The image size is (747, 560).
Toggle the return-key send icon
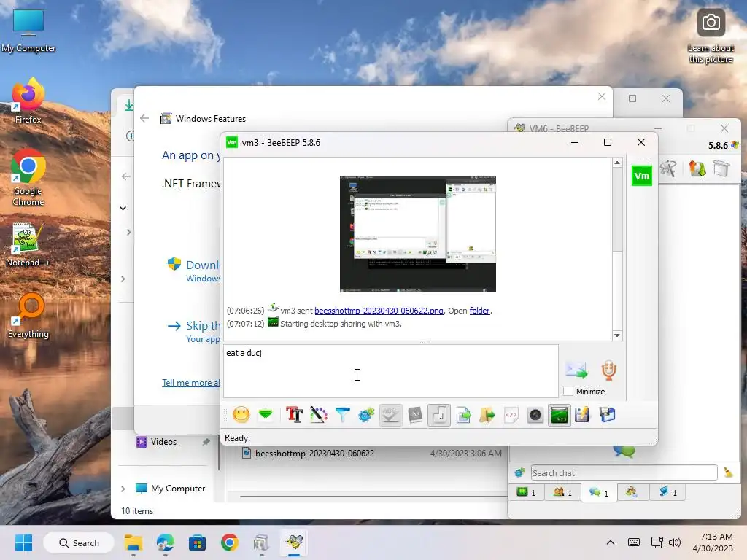(x=438, y=415)
